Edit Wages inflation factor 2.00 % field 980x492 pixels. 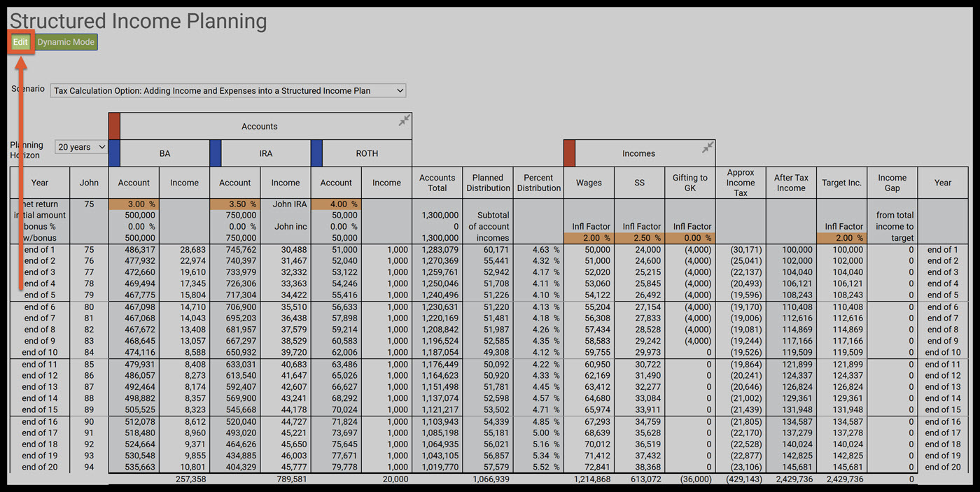tap(589, 238)
